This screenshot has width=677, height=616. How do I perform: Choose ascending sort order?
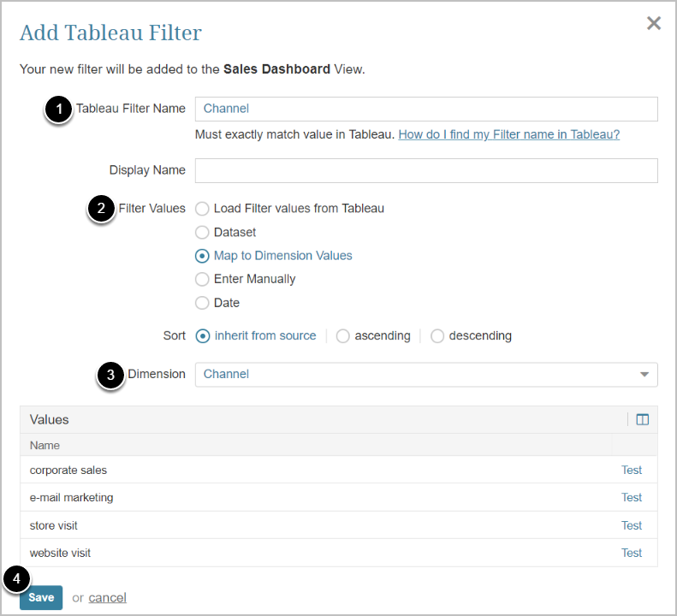[343, 336]
